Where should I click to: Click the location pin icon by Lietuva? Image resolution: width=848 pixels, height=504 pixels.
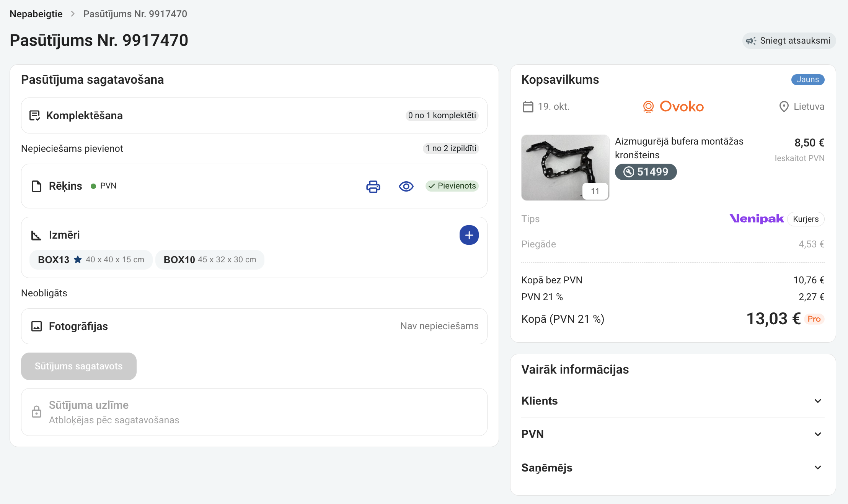coord(784,107)
